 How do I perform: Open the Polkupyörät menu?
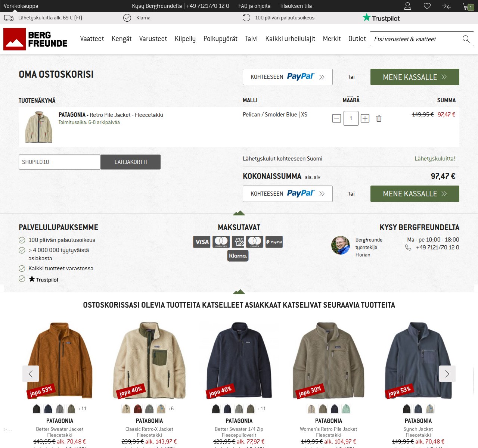(x=220, y=39)
